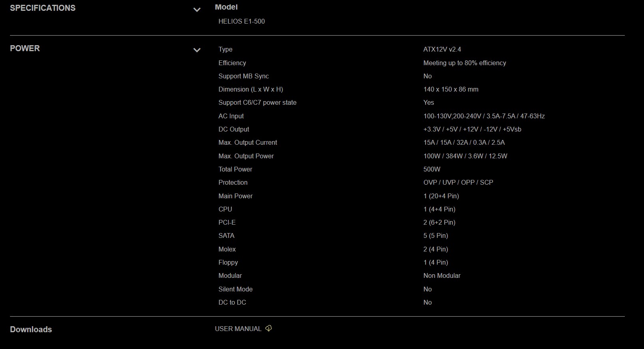This screenshot has height=349, width=644.
Task: Click the PCI-E row label
Action: [227, 222]
